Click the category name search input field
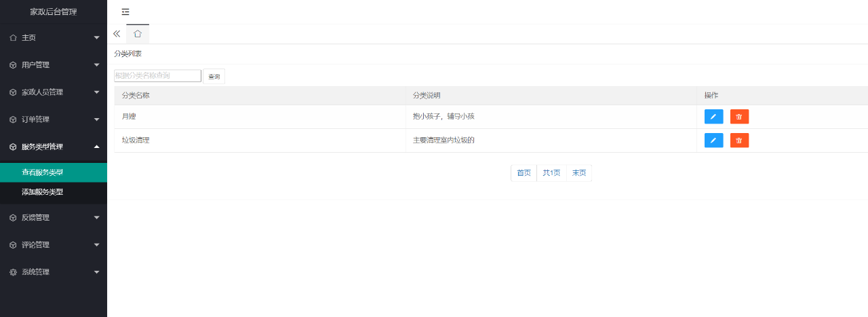This screenshot has height=317, width=868. click(x=157, y=76)
